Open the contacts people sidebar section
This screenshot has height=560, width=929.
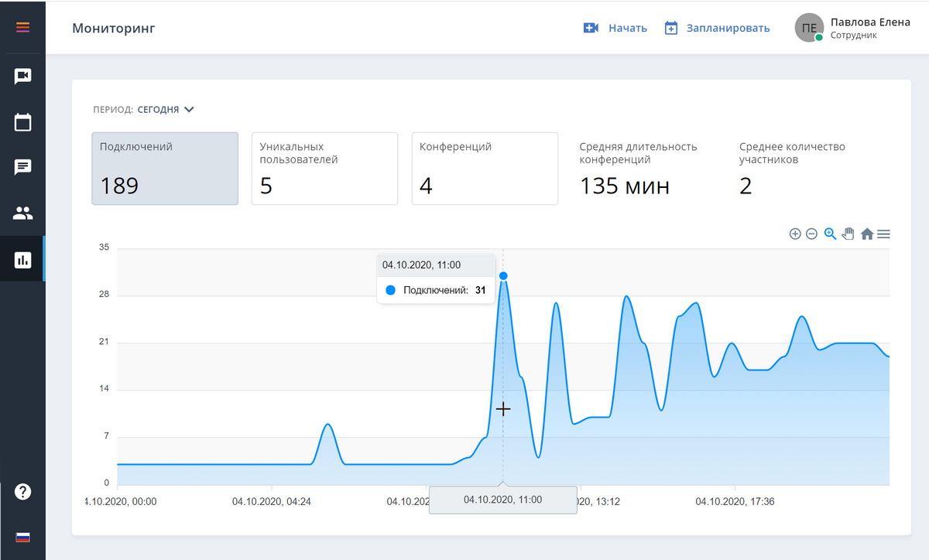tap(22, 213)
